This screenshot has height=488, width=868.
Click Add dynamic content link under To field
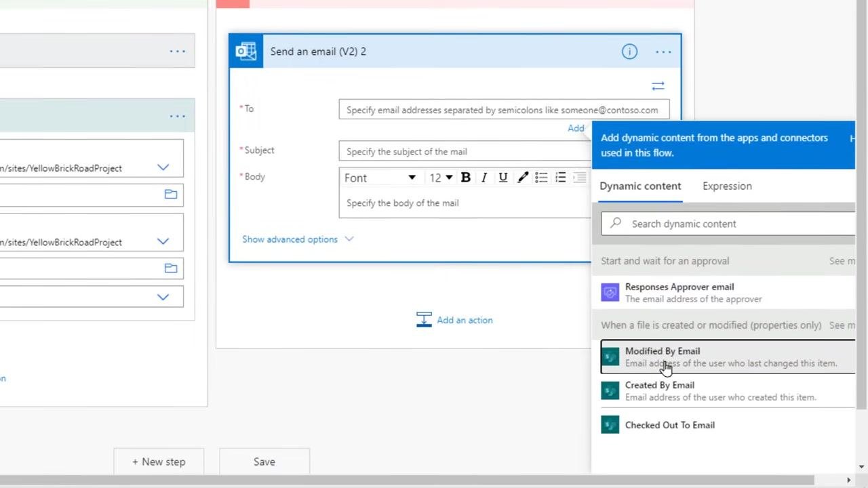coord(576,128)
